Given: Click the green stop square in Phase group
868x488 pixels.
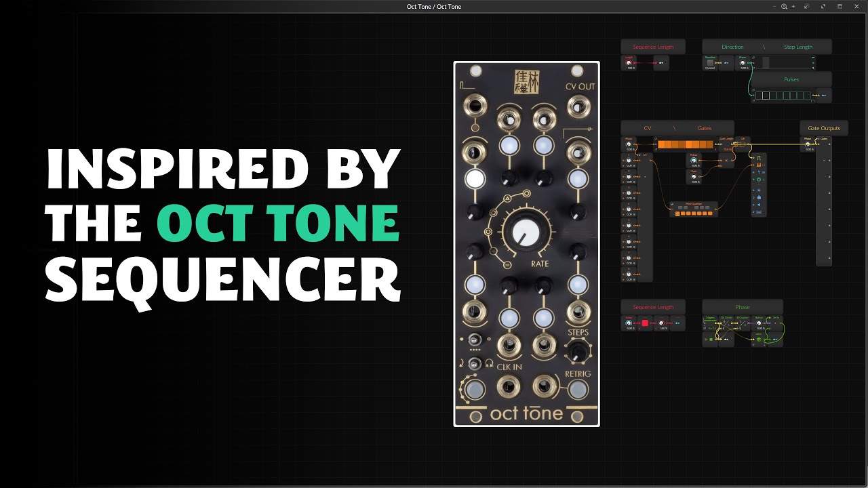Looking at the screenshot, I should 711,340.
